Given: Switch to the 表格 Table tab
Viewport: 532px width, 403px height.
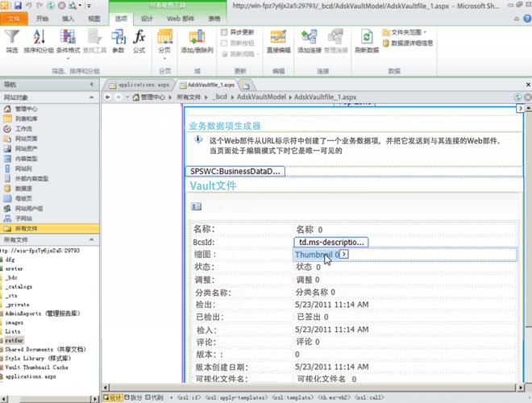Looking at the screenshot, I should pyautogui.click(x=214, y=19).
